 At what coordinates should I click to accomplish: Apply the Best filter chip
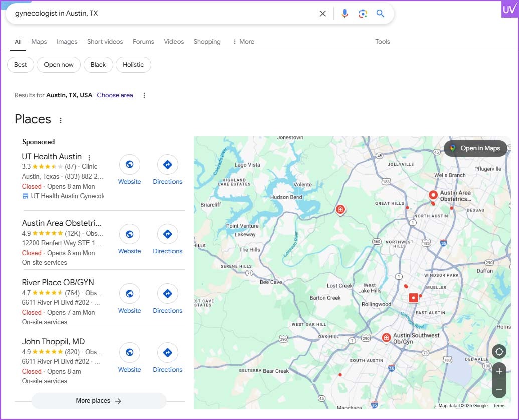tap(21, 65)
